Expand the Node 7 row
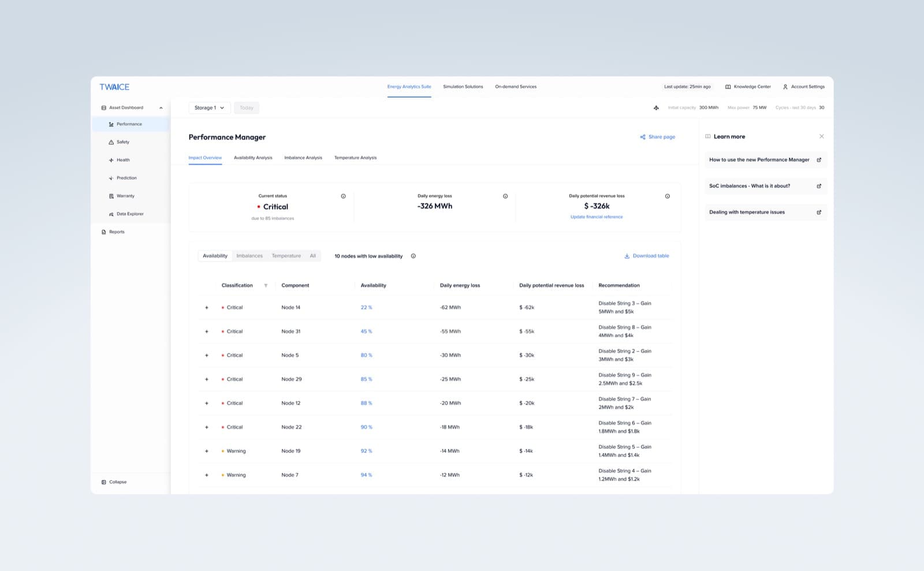This screenshot has width=924, height=571. point(207,475)
